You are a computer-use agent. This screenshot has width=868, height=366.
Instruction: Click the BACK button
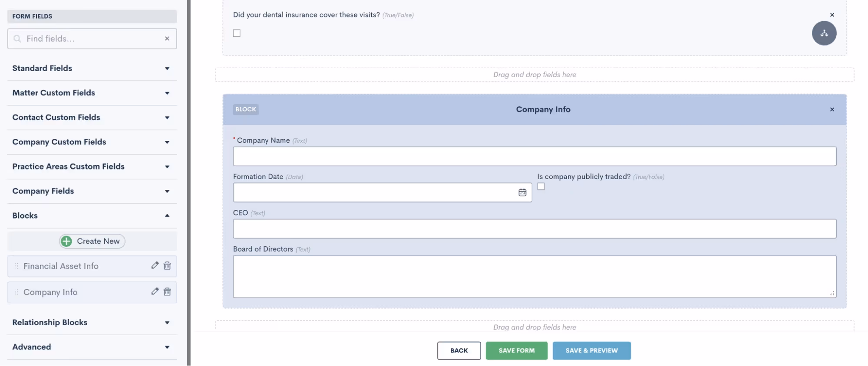tap(459, 350)
